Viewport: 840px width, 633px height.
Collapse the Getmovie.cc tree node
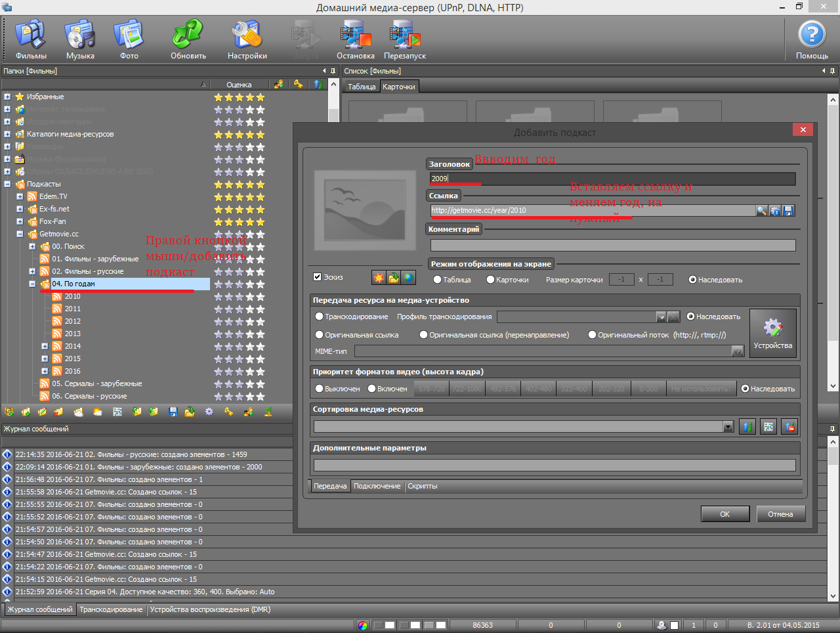(x=20, y=234)
